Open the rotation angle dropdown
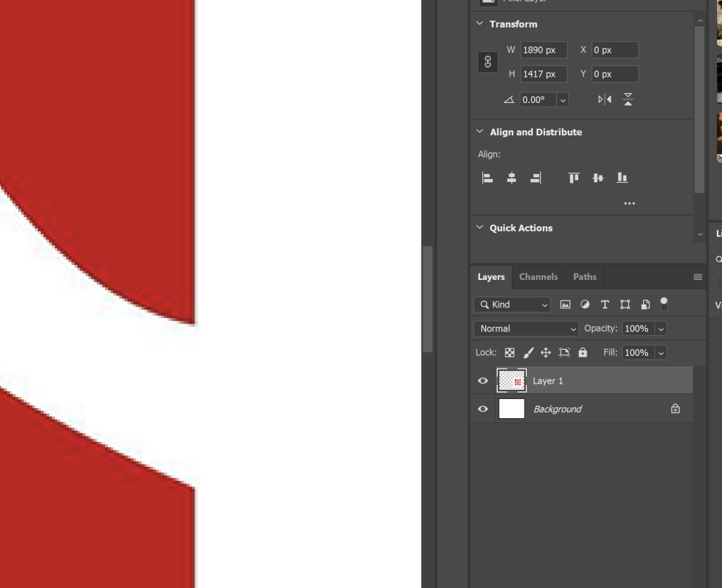The image size is (722, 588). pos(563,100)
